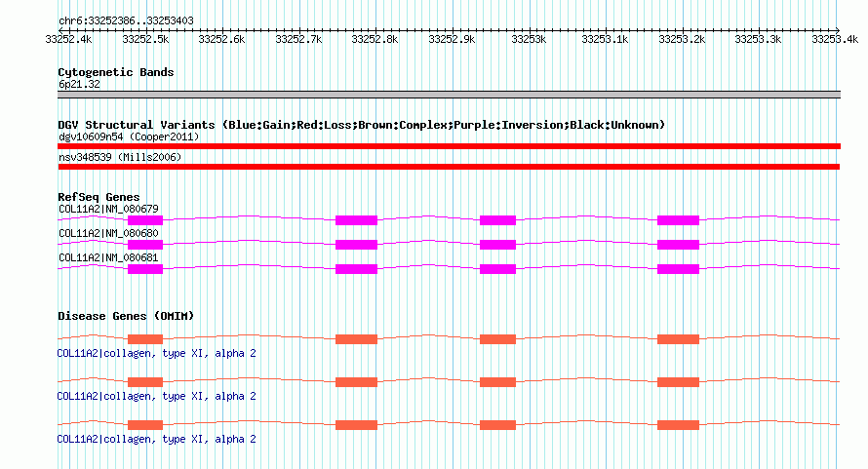Click the RefSeq Genes track title
This screenshot has height=469, width=868.
pyautogui.click(x=99, y=197)
